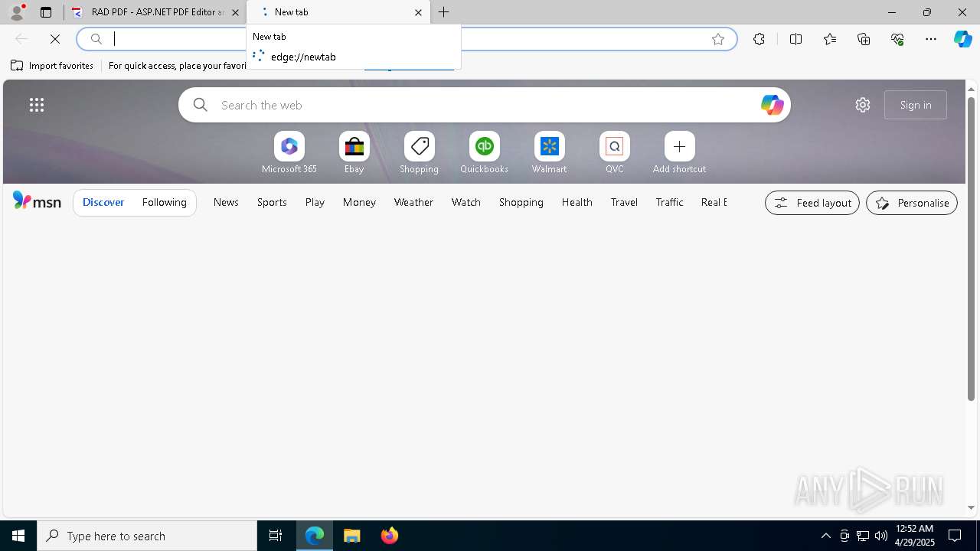
Task: Close the RAD PDF tab
Action: (236, 12)
